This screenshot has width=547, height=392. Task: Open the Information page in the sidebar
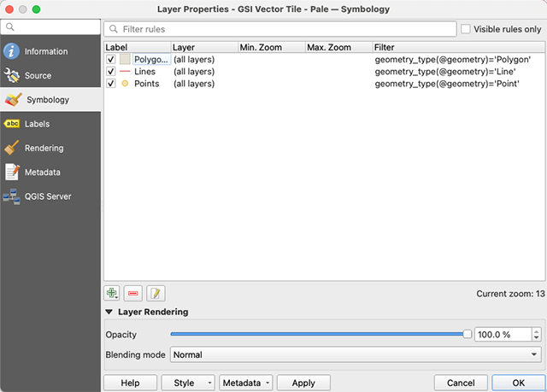pyautogui.click(x=50, y=51)
